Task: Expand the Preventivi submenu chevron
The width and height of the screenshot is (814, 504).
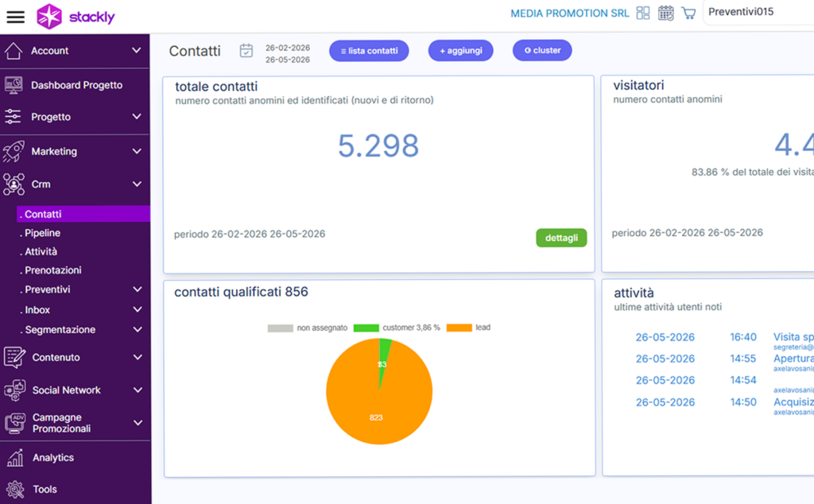Action: [x=137, y=289]
